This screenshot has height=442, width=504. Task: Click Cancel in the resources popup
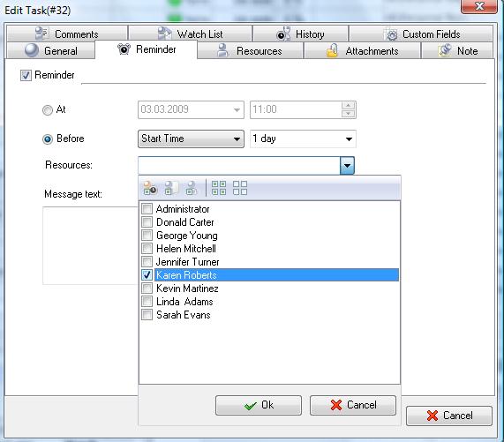click(353, 405)
